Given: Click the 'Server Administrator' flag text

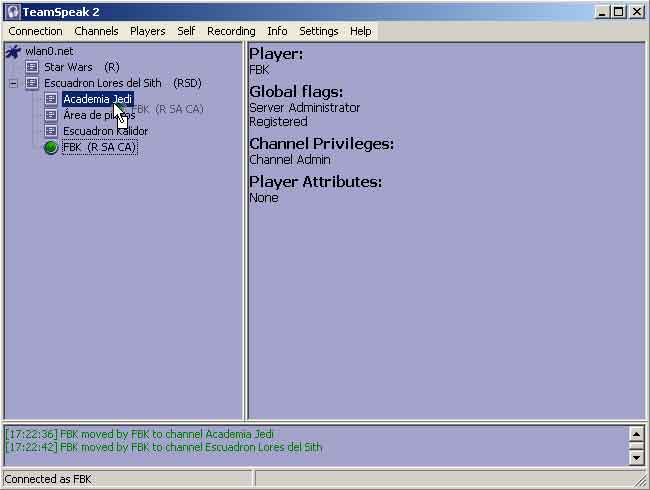Looking at the screenshot, I should tap(305, 108).
